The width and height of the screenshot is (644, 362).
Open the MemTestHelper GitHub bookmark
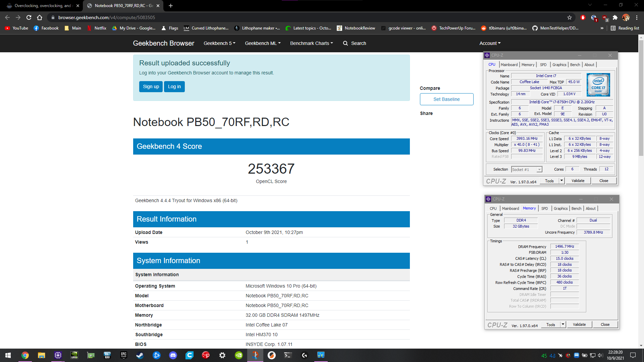(x=555, y=28)
